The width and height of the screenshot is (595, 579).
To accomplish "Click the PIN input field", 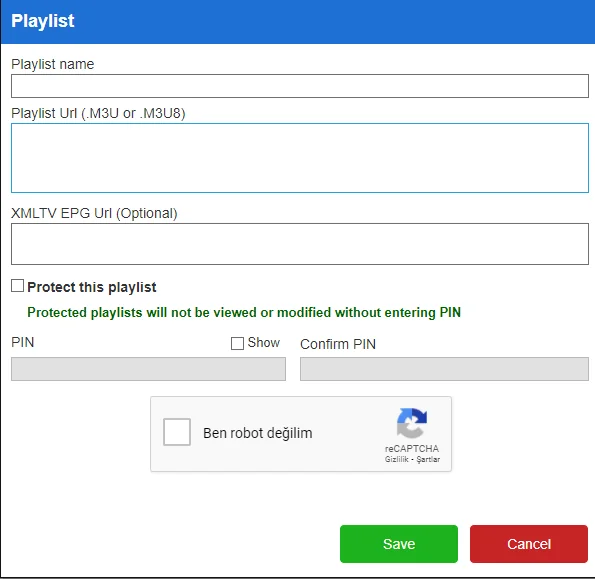I will point(148,369).
